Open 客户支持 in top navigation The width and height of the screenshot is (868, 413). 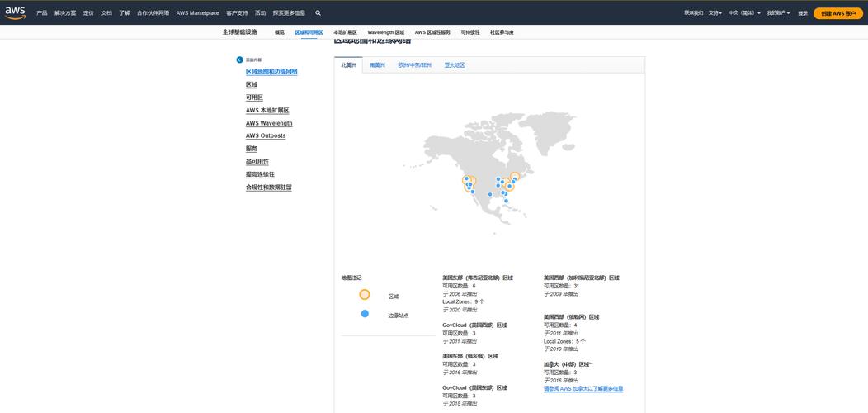[237, 12]
